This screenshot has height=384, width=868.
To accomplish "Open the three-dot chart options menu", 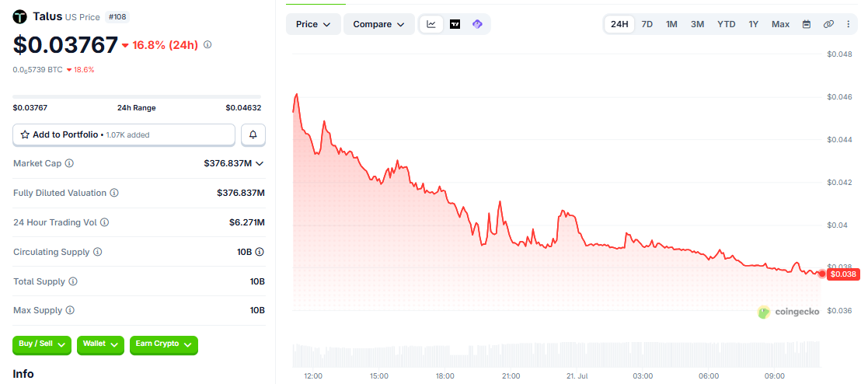I will [849, 24].
